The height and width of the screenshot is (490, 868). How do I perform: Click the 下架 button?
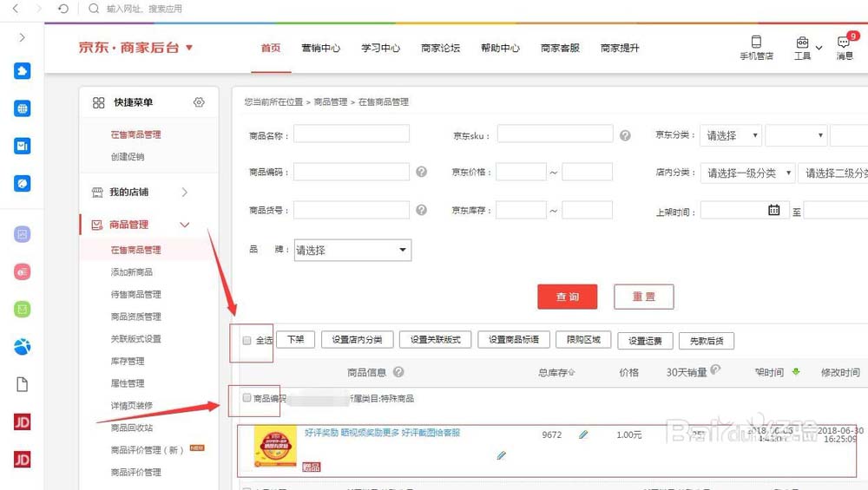point(296,340)
